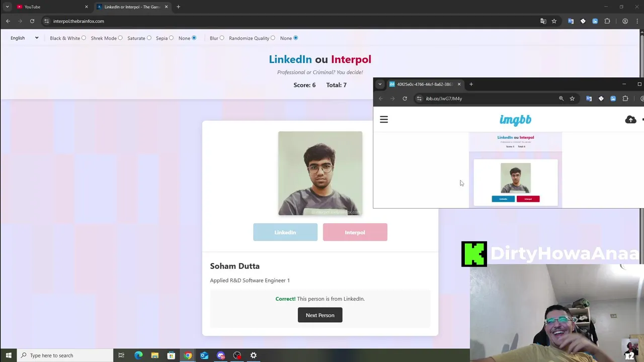The width and height of the screenshot is (644, 362).
Task: Open Extensions puzzle icon in imgbb window
Action: pos(625,99)
